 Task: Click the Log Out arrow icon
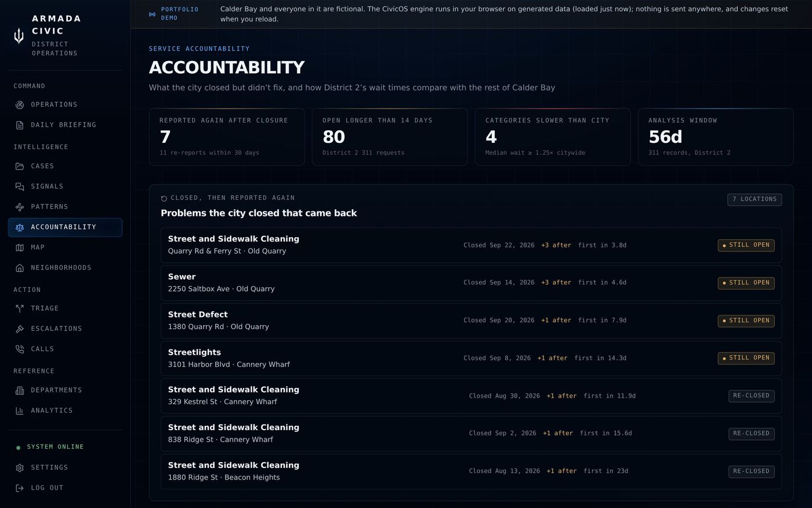pos(20,488)
